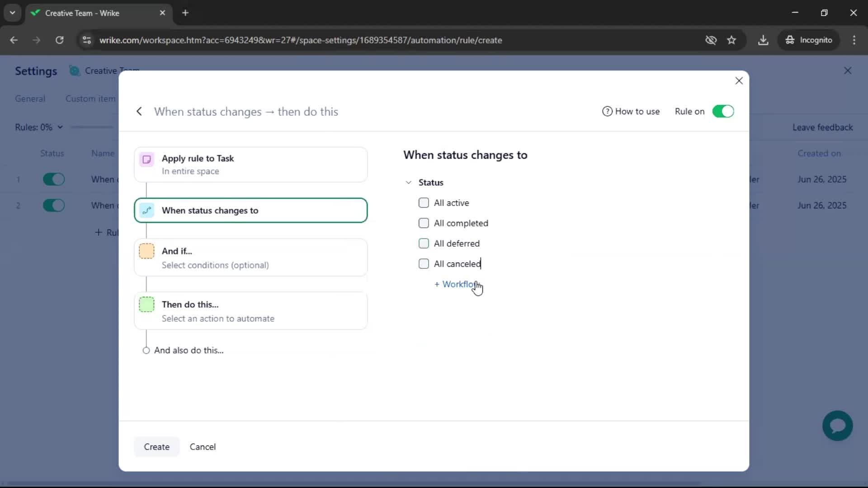868x488 pixels.
Task: Click the browser forward button
Action: tap(36, 40)
